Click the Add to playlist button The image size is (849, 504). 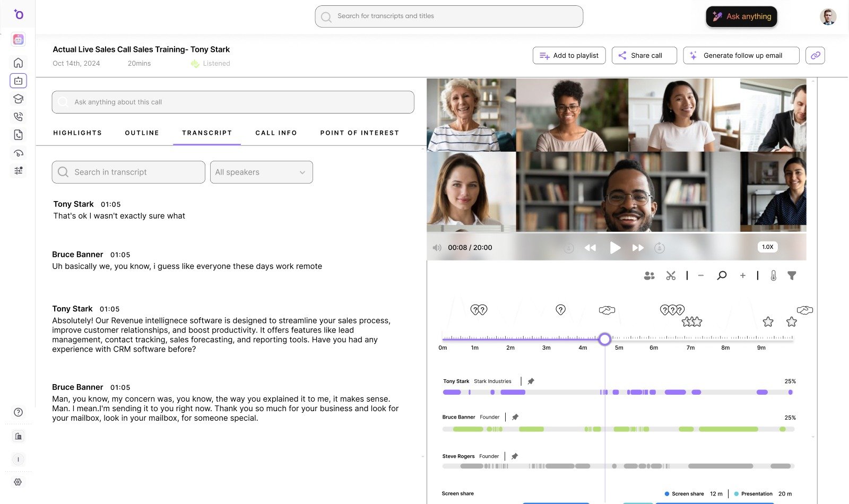click(x=569, y=55)
